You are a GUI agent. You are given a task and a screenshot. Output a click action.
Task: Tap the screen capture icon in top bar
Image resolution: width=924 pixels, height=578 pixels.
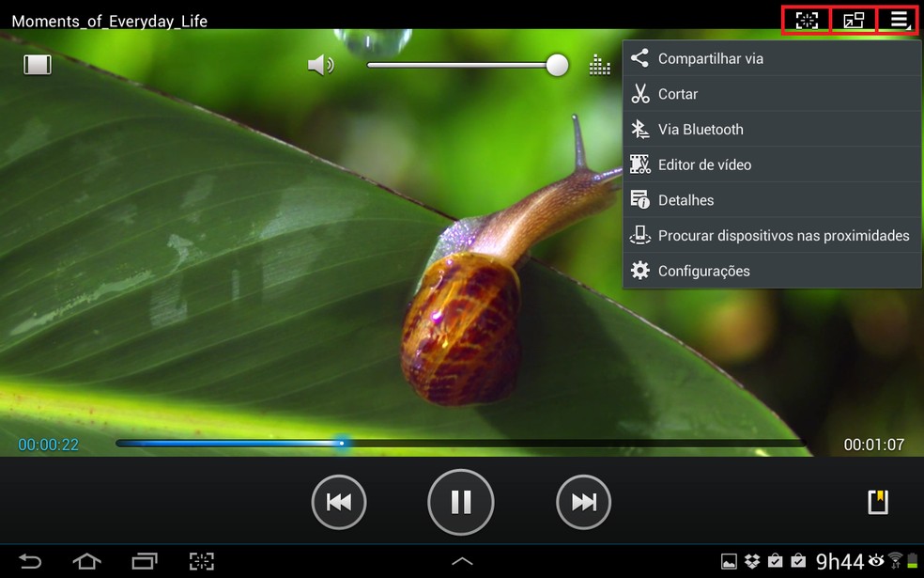pyautogui.click(x=806, y=20)
